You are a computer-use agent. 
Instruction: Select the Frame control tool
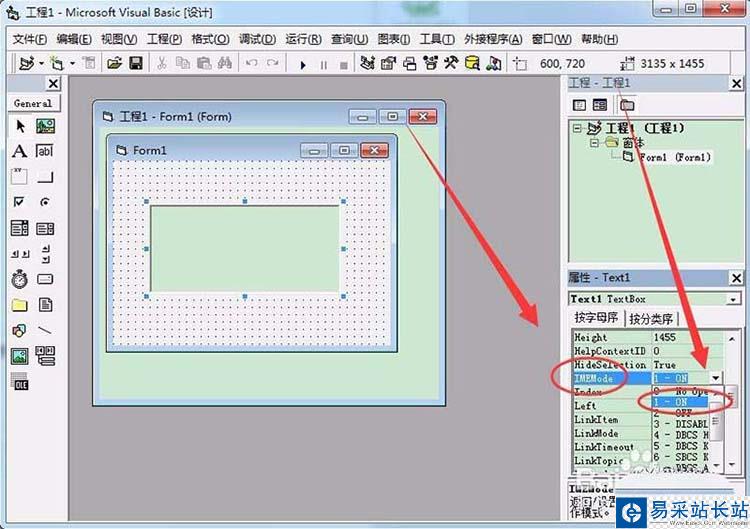coord(19,176)
